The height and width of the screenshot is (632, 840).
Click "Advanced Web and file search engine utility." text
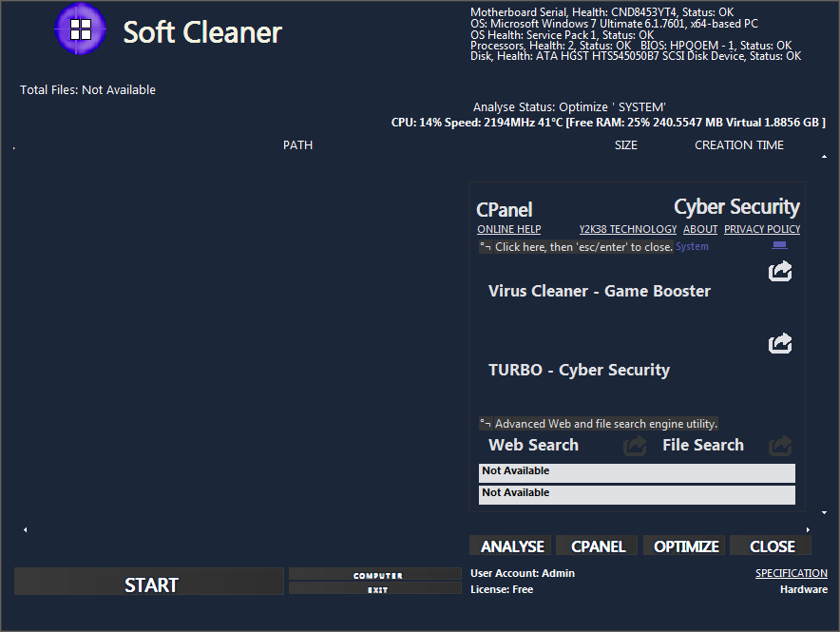tap(606, 424)
